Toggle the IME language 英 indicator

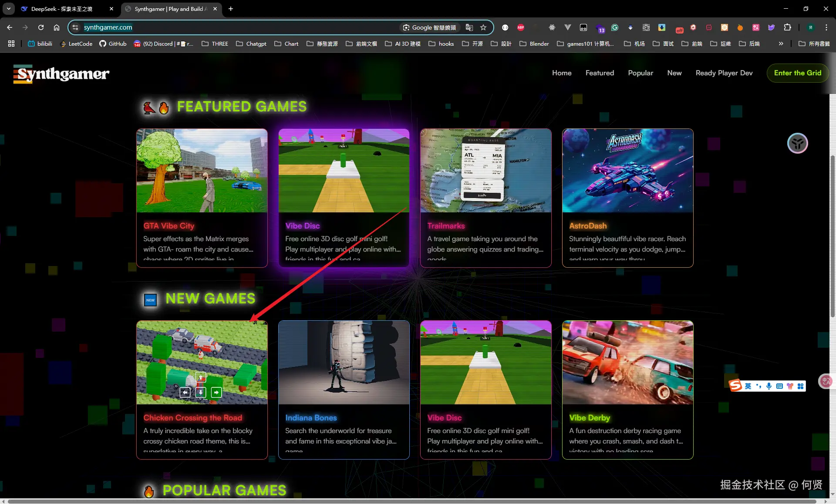(748, 386)
